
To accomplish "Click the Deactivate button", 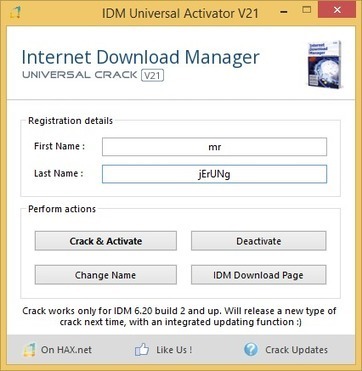I will pos(259,241).
